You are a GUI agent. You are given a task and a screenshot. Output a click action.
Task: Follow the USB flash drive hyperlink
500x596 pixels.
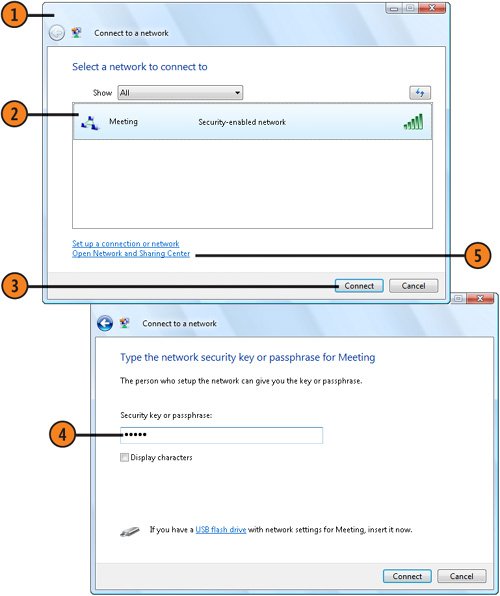(x=221, y=529)
